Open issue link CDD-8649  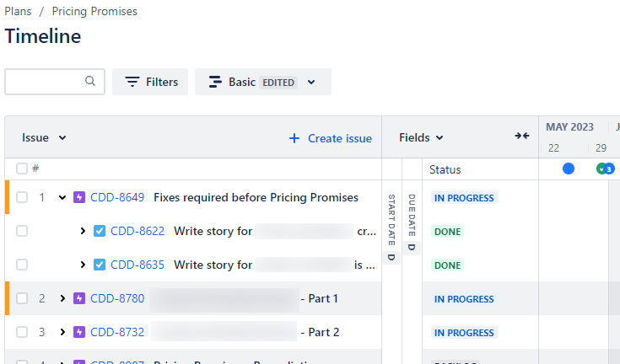[x=117, y=197]
